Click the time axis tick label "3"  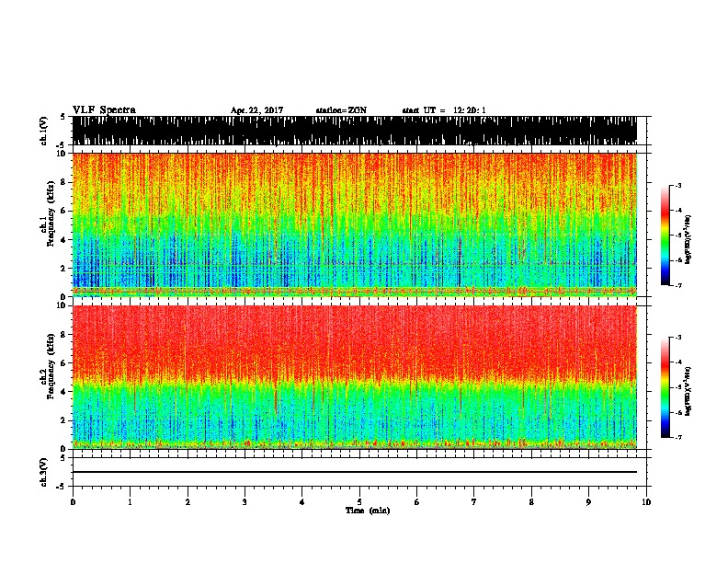point(245,502)
